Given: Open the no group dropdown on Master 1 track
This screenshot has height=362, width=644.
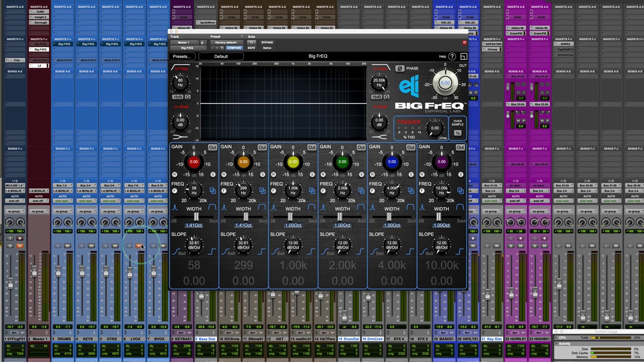Looking at the screenshot, I should 38,212.
